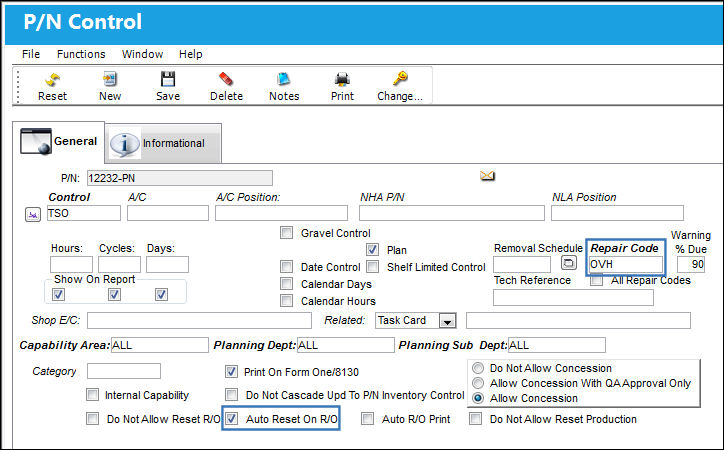The height and width of the screenshot is (450, 724).
Task: Click the Repair Code field with OVH
Action: tap(626, 264)
